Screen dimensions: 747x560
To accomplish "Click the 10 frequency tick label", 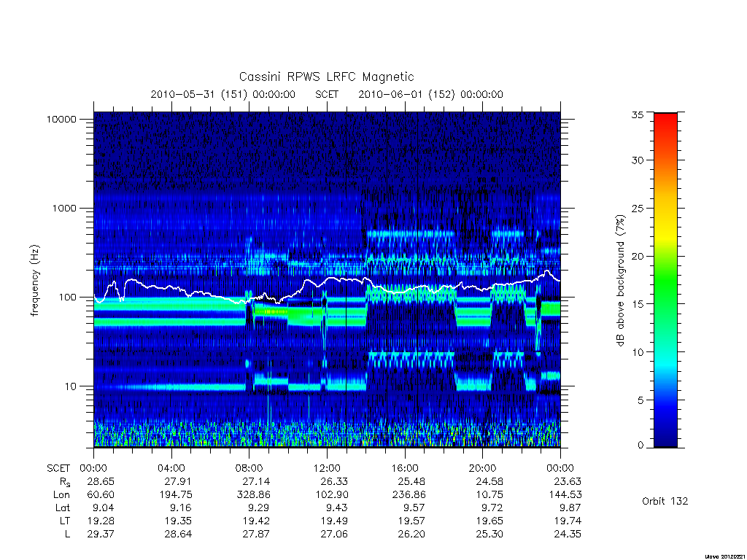I will coord(71,386).
